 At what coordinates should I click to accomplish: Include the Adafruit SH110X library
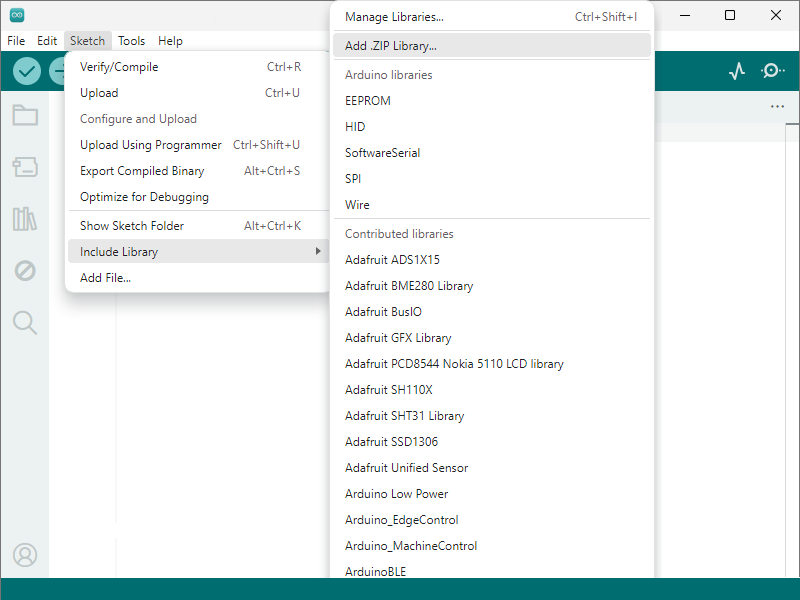(x=492, y=390)
